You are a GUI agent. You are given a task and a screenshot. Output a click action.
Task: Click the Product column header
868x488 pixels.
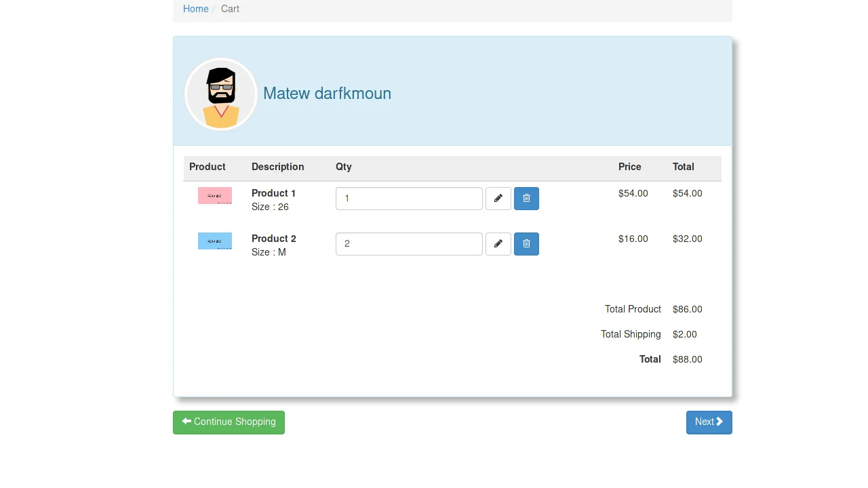pyautogui.click(x=208, y=167)
